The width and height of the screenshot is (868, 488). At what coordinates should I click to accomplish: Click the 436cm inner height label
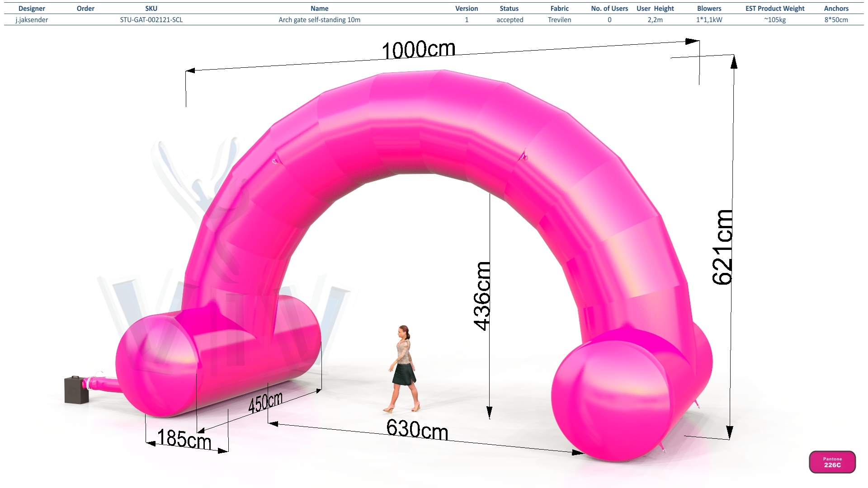(482, 296)
